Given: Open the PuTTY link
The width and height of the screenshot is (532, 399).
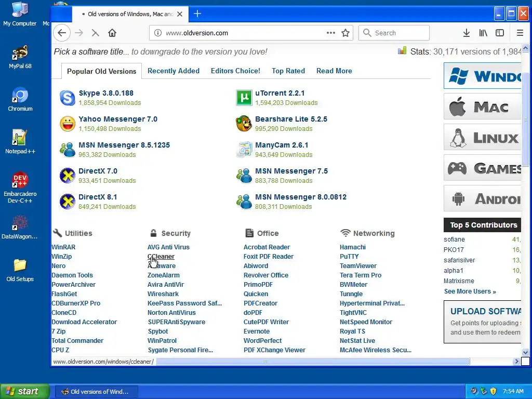Looking at the screenshot, I should click(x=349, y=257).
